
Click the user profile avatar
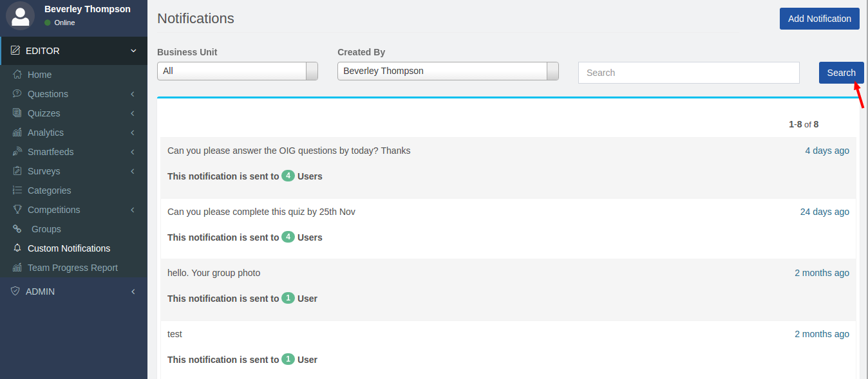tap(20, 16)
